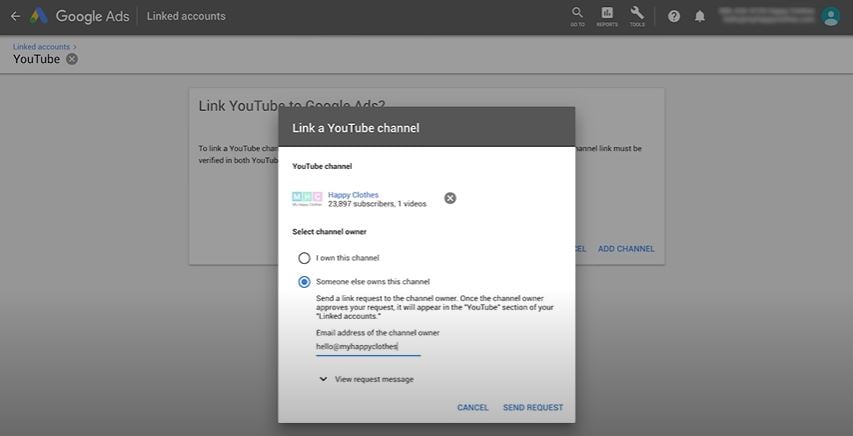Image resolution: width=853 pixels, height=436 pixels.
Task: Click the channel owner email address field
Action: [x=368, y=347]
